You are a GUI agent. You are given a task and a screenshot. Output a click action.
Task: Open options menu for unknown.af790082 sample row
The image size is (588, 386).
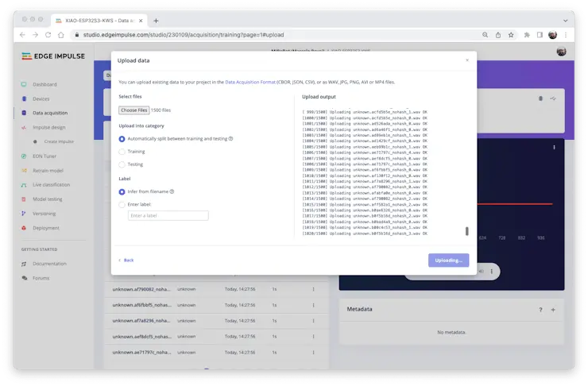[313, 289]
